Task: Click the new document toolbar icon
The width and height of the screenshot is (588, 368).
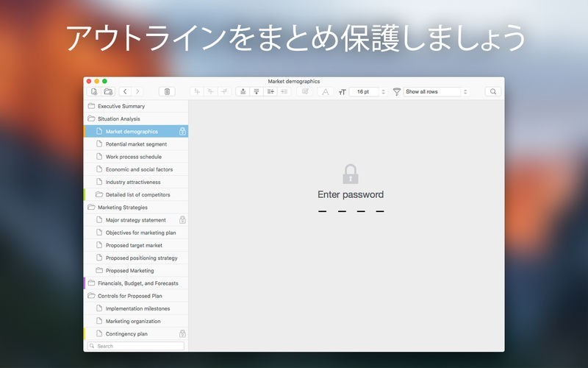Action: [93, 92]
